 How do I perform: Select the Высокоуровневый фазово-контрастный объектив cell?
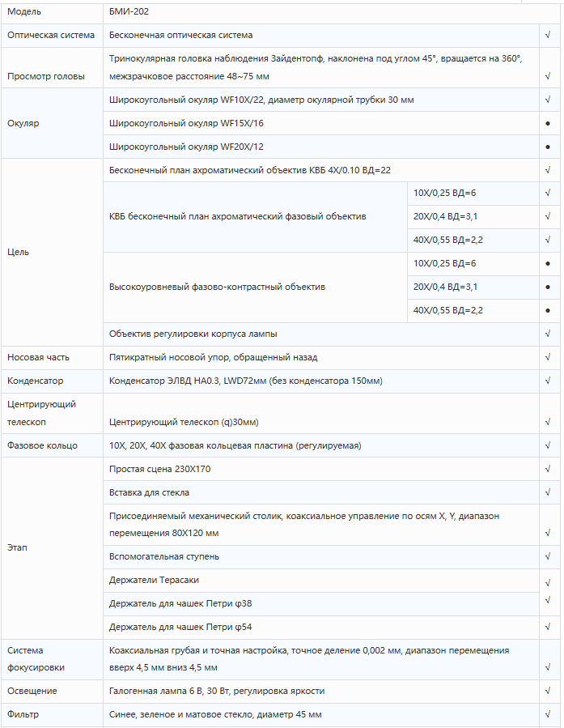coord(217,287)
